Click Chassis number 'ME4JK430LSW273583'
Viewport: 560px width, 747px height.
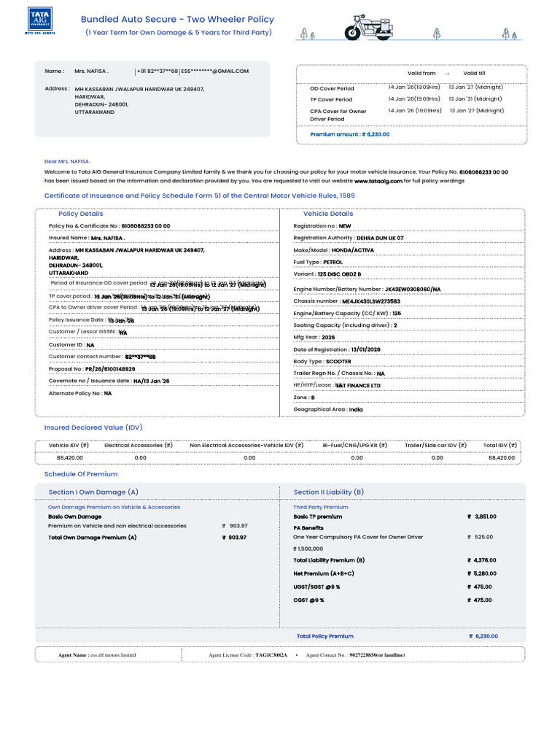tap(371, 301)
